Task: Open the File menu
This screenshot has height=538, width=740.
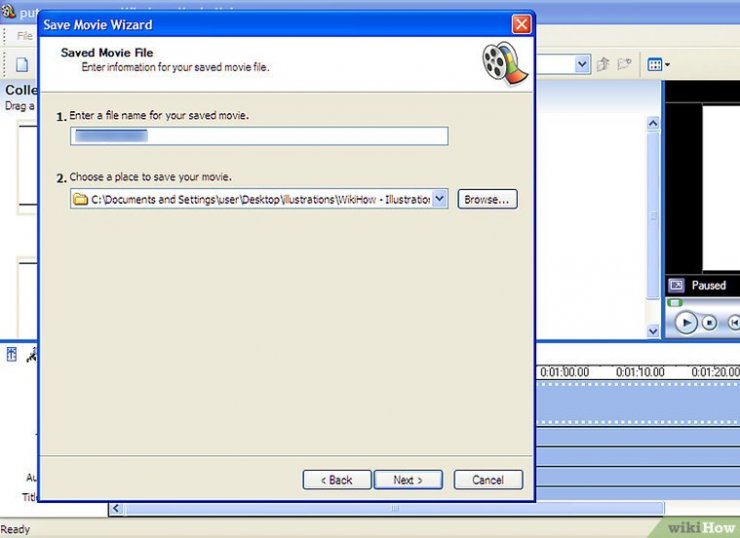Action: click(24, 36)
